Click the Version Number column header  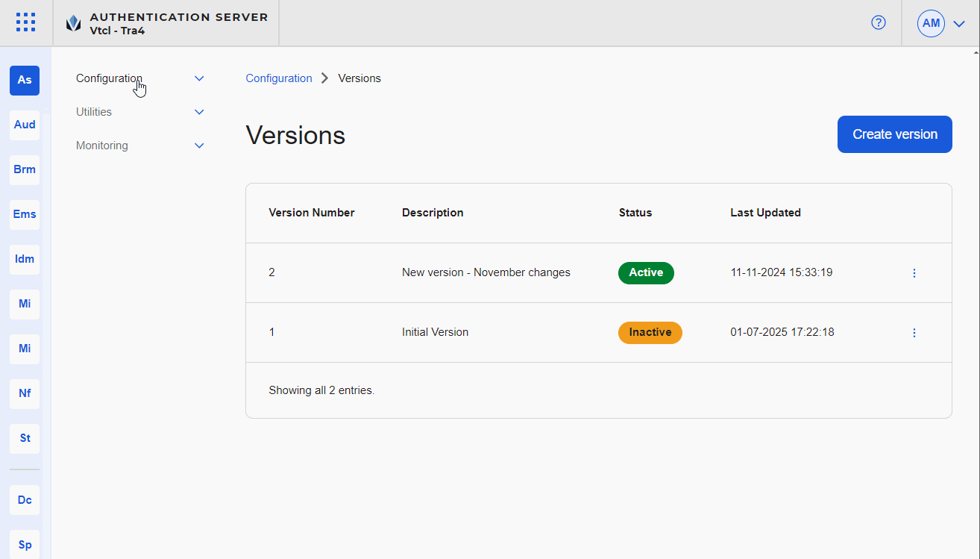coord(312,213)
